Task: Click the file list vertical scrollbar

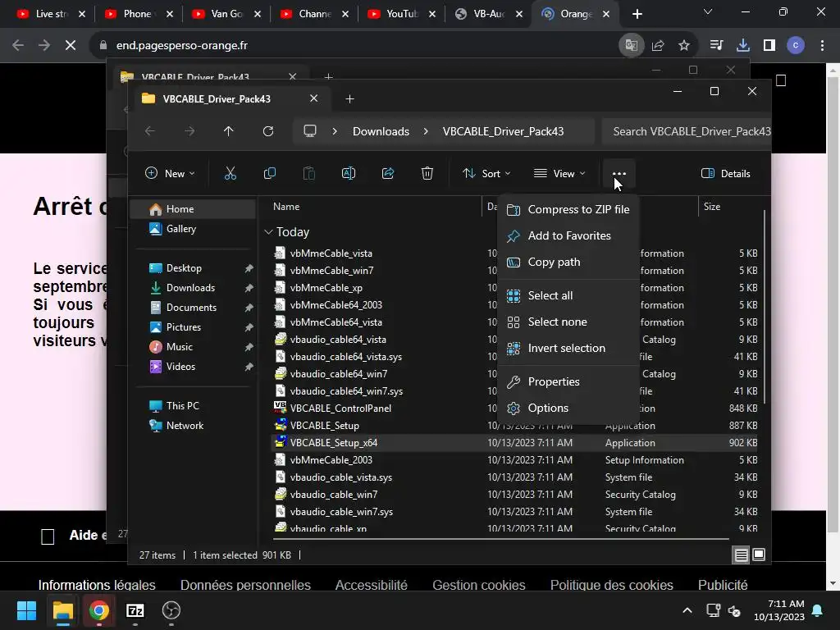Action: coord(765,307)
